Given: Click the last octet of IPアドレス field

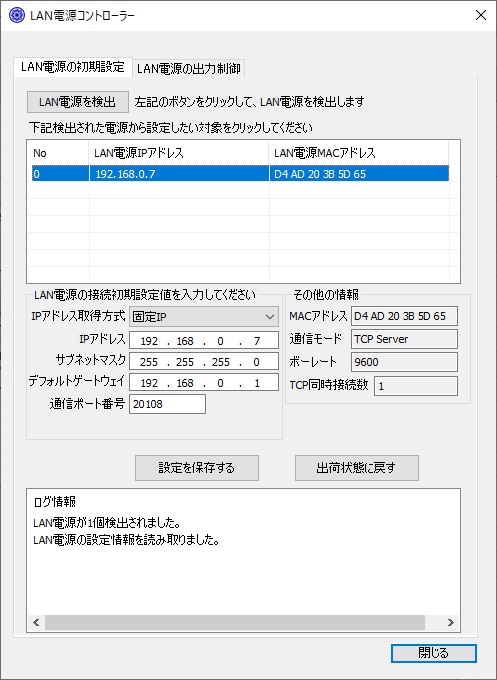Looking at the screenshot, I should tap(257, 341).
